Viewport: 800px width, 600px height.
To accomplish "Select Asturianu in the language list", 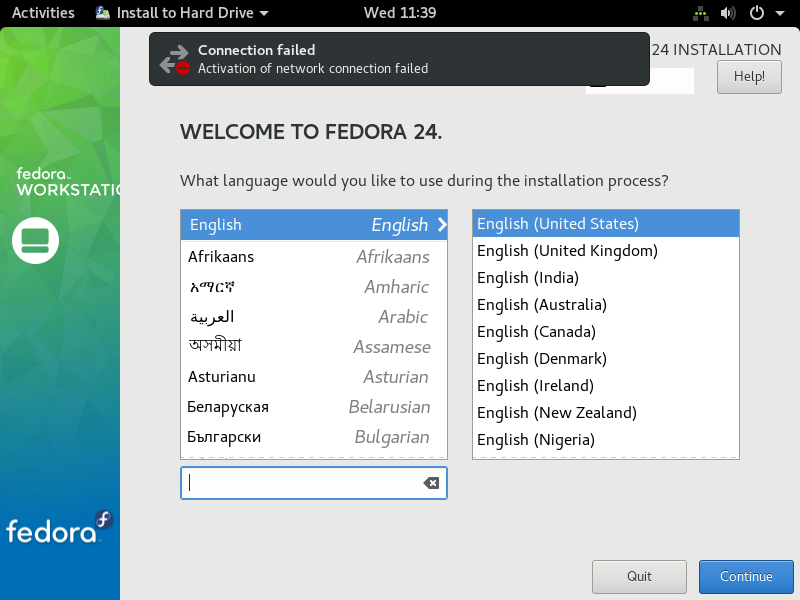I will [314, 377].
